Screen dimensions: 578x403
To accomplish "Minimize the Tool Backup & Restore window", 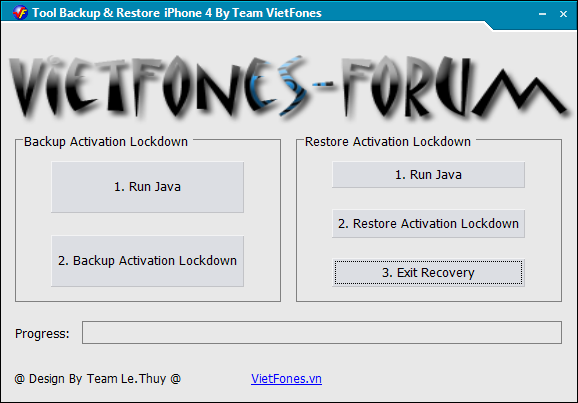I will pos(542,14).
